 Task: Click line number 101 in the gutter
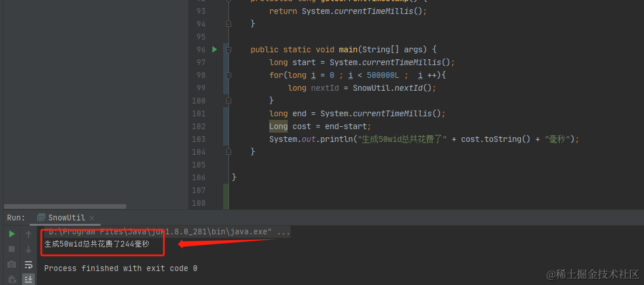(x=199, y=113)
